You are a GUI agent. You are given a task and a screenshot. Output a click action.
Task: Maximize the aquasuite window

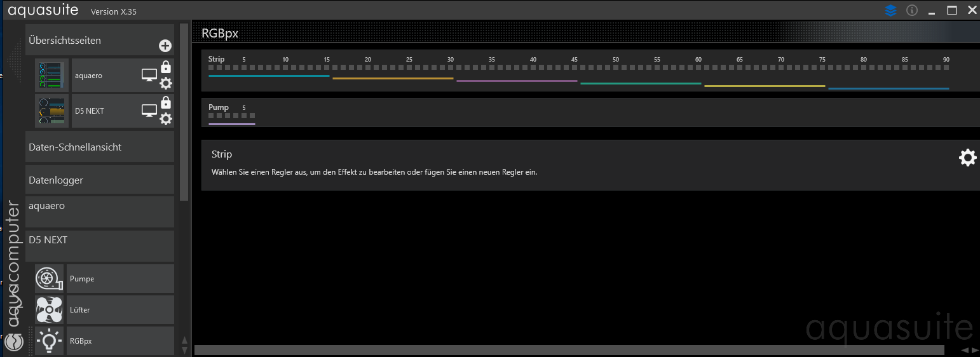tap(952, 10)
